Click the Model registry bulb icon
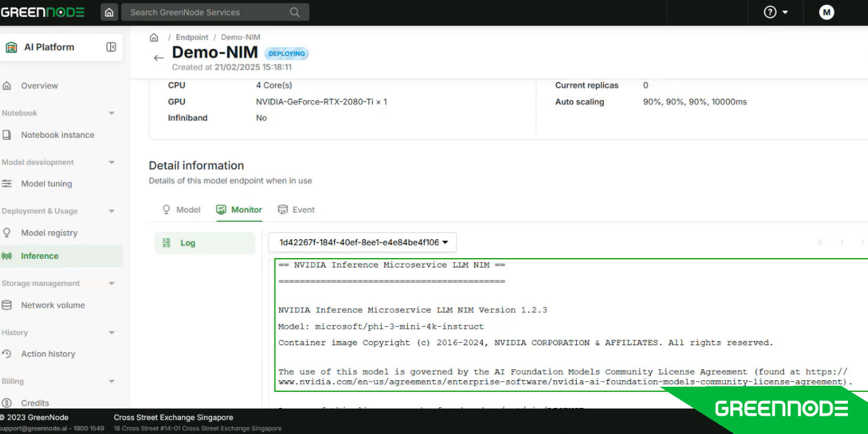Image resolution: width=868 pixels, height=434 pixels. pyautogui.click(x=7, y=233)
